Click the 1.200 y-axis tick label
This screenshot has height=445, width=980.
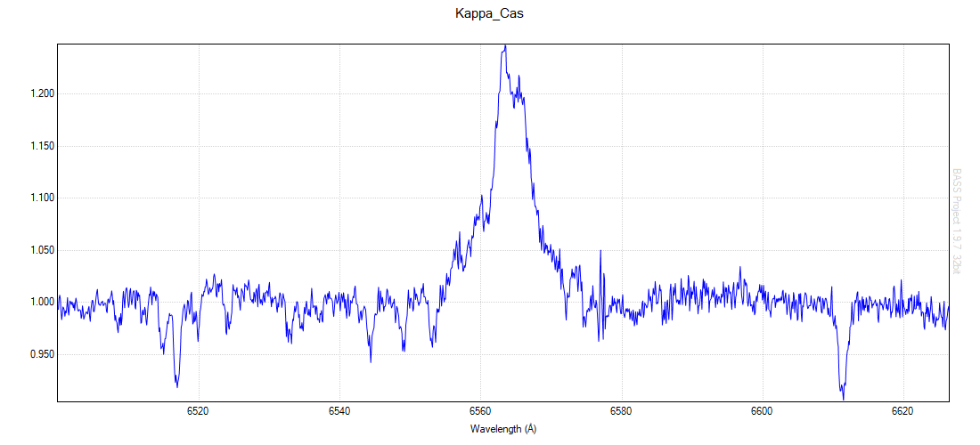(42, 93)
